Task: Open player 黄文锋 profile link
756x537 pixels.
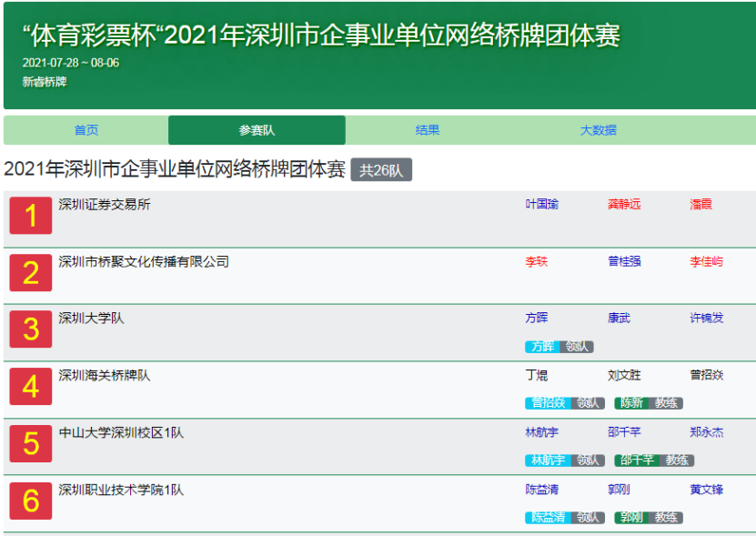Action: 707,490
